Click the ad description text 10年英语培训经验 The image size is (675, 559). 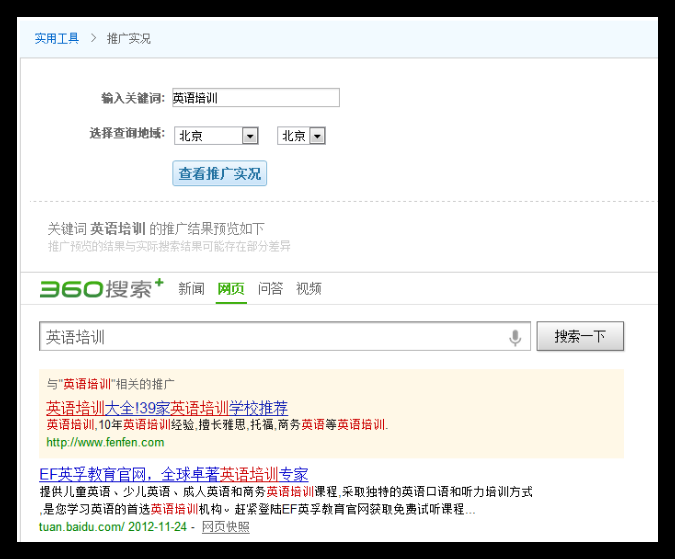click(146, 425)
